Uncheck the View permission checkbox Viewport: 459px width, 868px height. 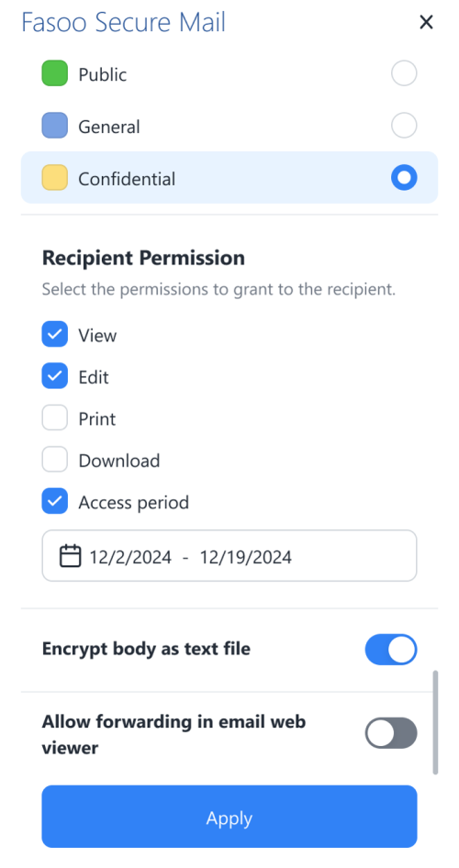click(55, 335)
